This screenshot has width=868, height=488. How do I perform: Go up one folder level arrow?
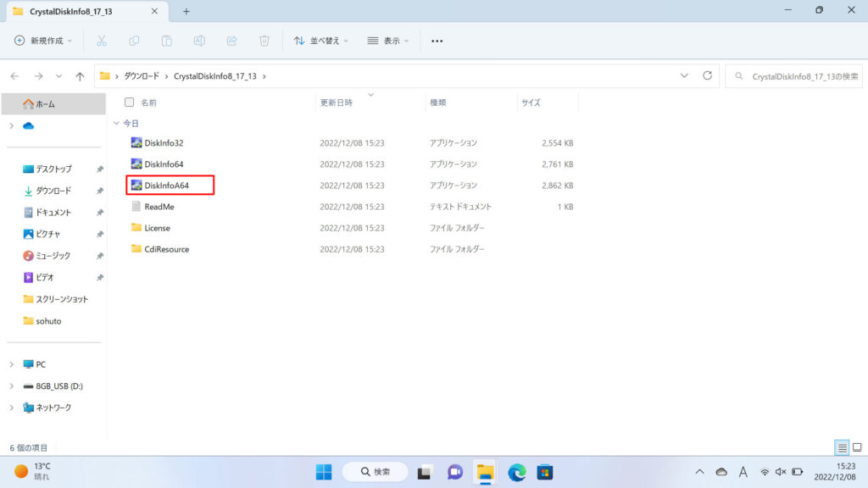point(81,76)
